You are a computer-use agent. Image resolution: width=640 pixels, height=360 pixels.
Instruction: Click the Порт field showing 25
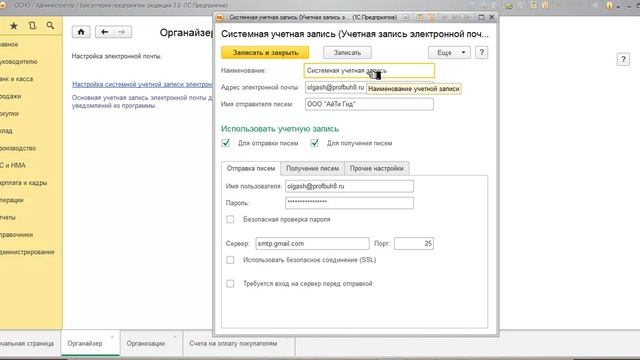[414, 243]
